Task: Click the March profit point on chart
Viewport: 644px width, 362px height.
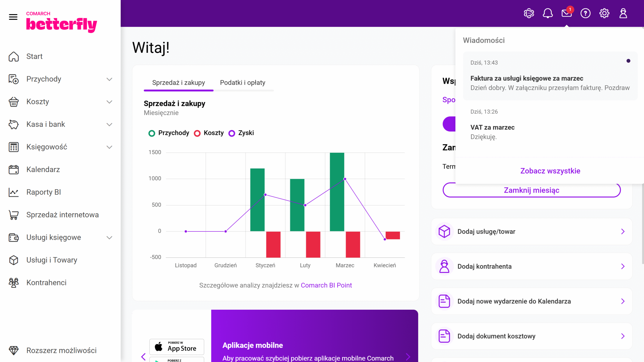Action: pos(345,179)
